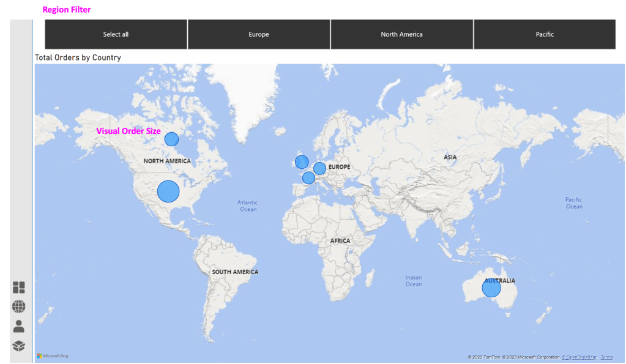
Task: Select the Germany order bubble
Action: coord(319,168)
